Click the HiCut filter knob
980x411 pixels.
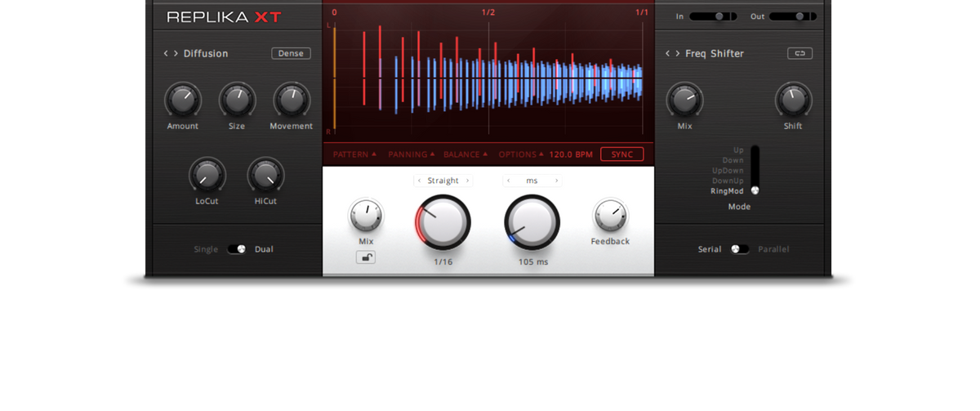pyautogui.click(x=265, y=175)
